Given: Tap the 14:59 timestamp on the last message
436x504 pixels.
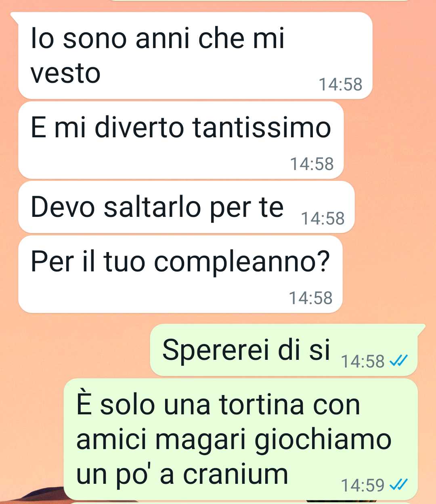Looking at the screenshot, I should tap(363, 485).
